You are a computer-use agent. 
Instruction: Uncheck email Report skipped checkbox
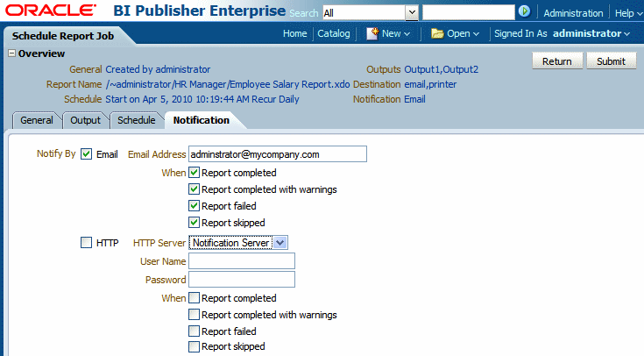[194, 223]
